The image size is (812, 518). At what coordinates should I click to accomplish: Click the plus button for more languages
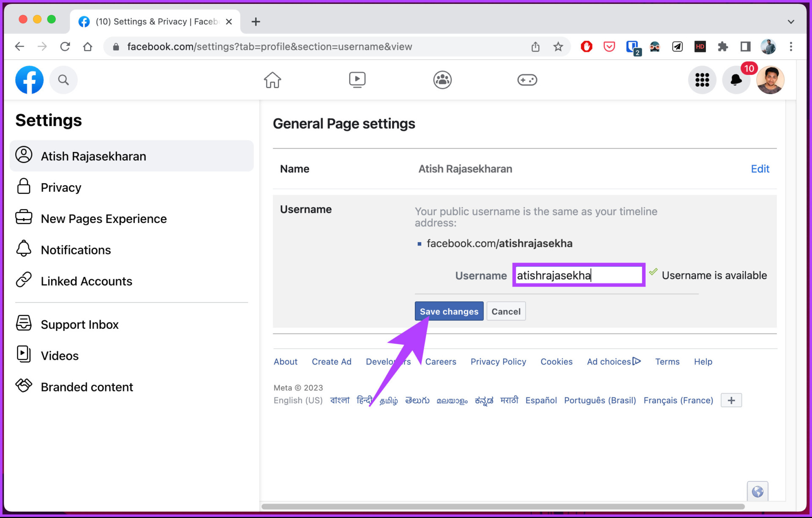pyautogui.click(x=731, y=400)
